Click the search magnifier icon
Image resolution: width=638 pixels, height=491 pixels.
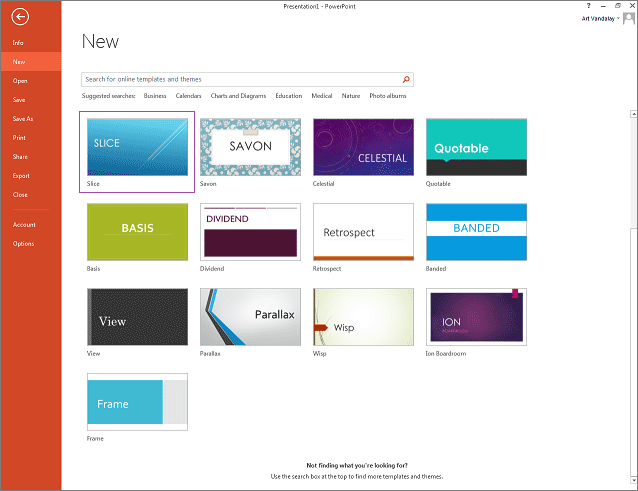(406, 79)
